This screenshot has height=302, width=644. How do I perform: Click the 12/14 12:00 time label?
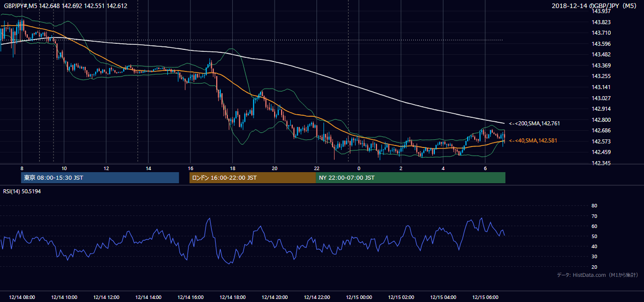106,297
